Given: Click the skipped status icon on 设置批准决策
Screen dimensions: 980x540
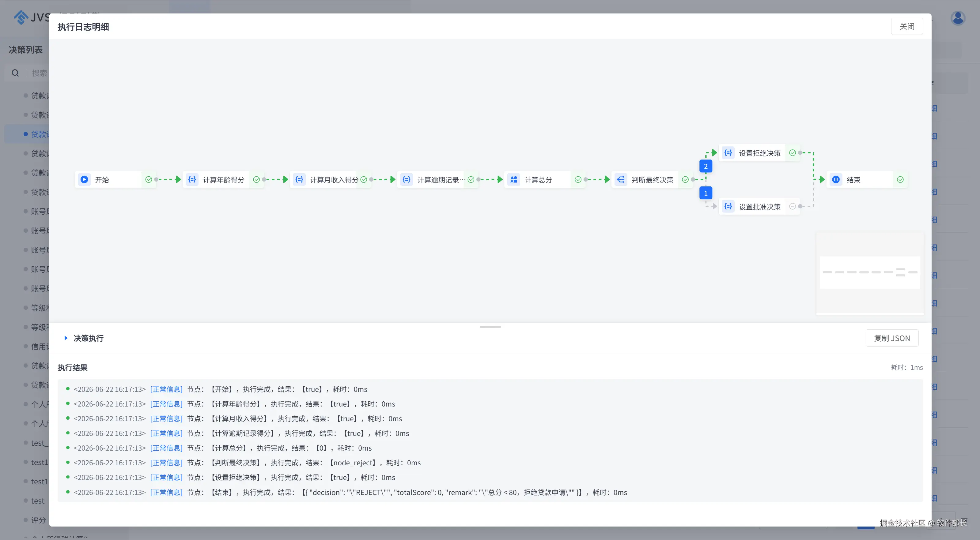Looking at the screenshot, I should click(793, 207).
